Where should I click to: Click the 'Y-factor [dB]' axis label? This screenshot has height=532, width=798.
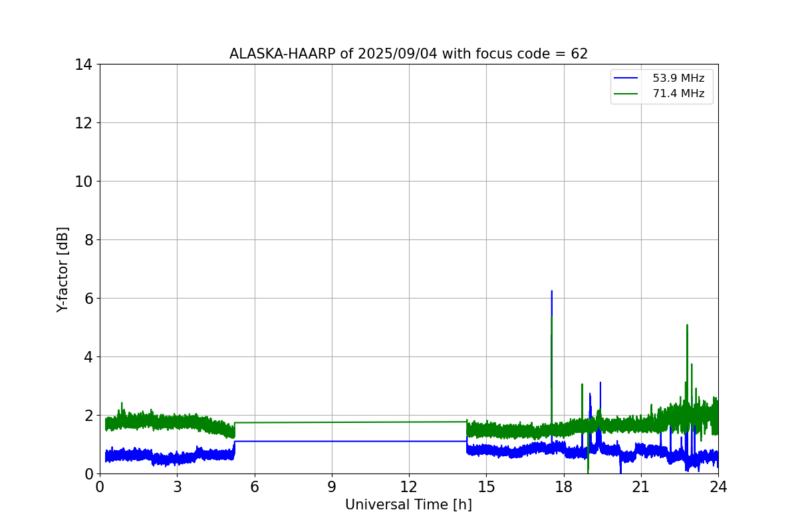tap(63, 269)
